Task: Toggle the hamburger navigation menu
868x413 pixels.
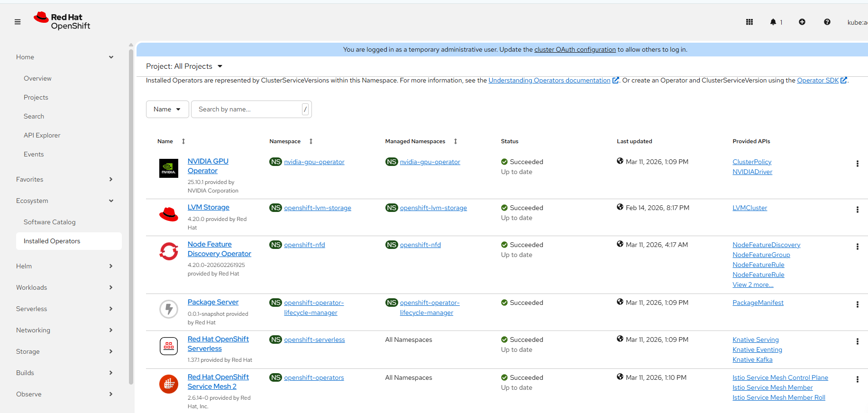Action: tap(18, 22)
